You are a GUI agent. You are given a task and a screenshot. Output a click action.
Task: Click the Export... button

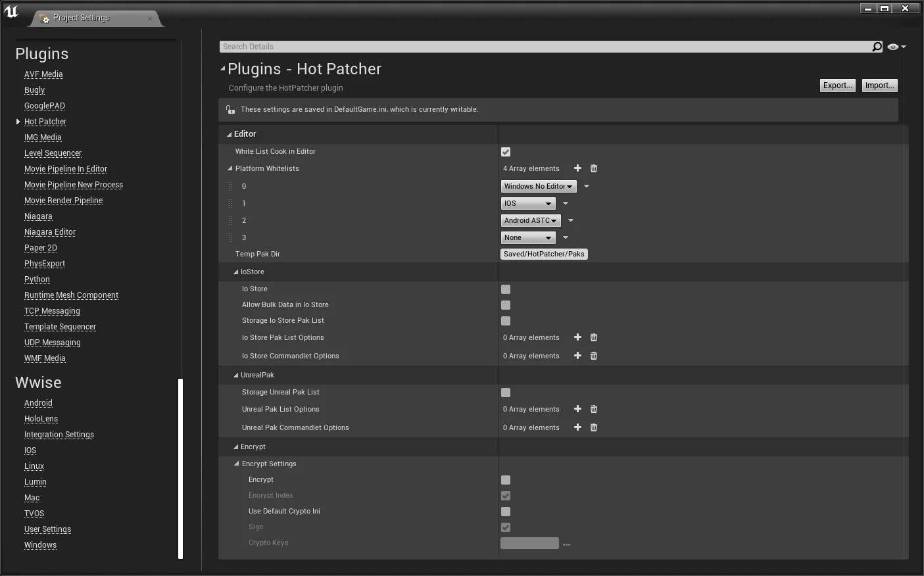pyautogui.click(x=838, y=85)
